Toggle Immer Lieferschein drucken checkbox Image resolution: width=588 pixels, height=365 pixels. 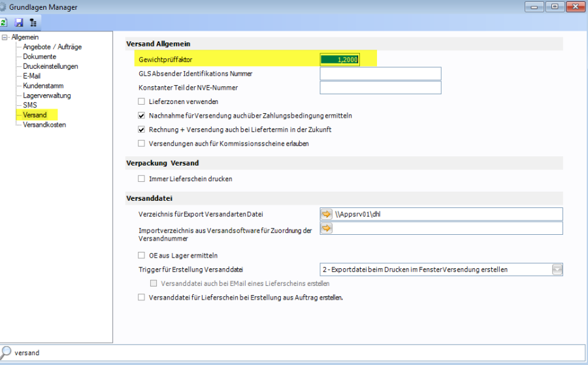pyautogui.click(x=141, y=179)
